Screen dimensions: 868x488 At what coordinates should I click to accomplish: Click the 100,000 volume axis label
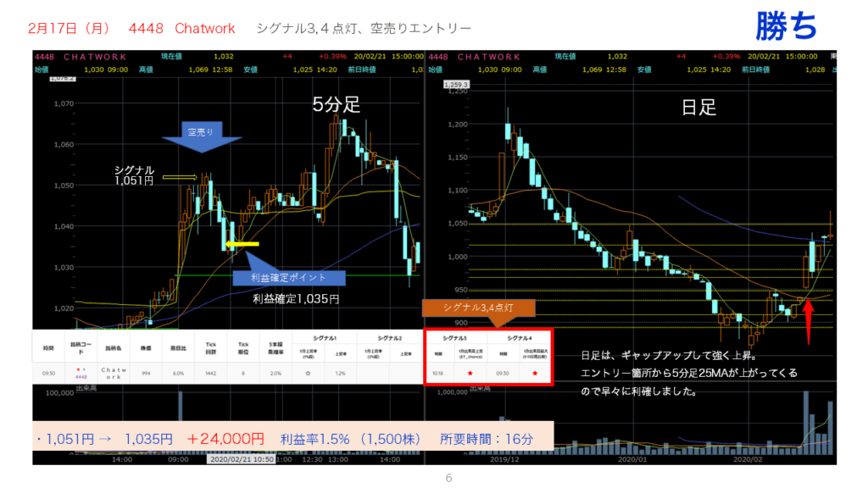[x=59, y=393]
